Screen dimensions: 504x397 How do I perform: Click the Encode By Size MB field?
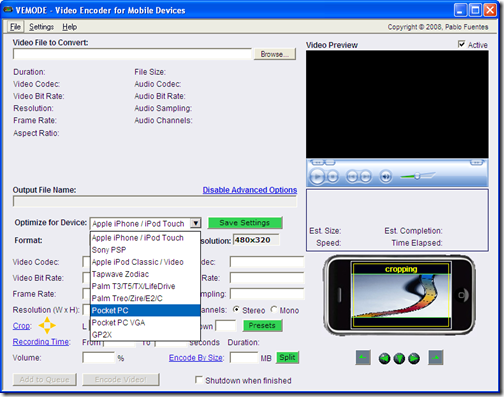click(x=244, y=358)
